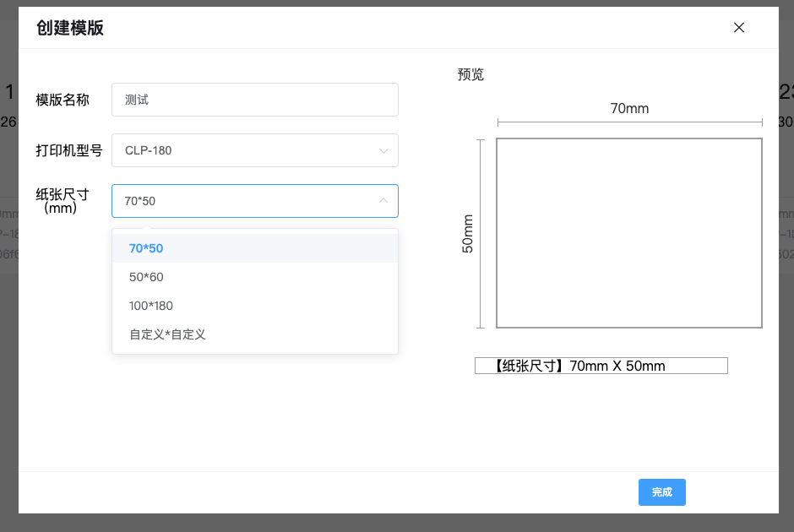This screenshot has height=532, width=794.
Task: Click the 纸张尺寸 select box showing 70*50
Action: pos(245,201)
